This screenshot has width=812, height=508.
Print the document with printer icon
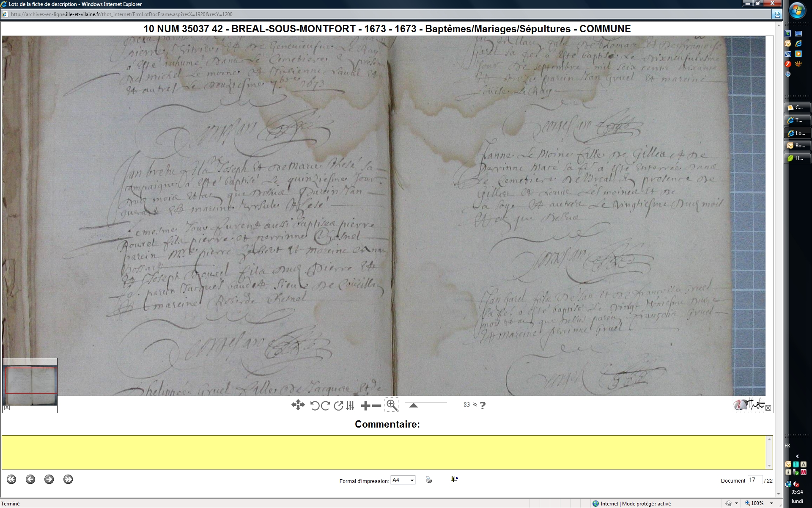429,480
